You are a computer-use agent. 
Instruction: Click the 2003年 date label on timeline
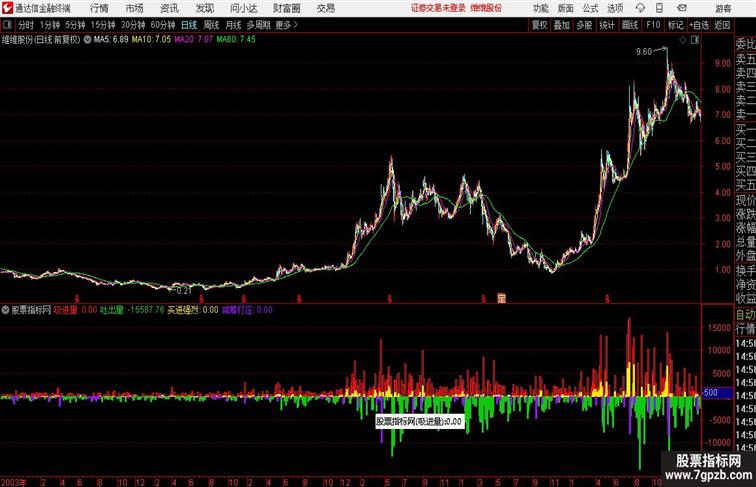(x=14, y=482)
